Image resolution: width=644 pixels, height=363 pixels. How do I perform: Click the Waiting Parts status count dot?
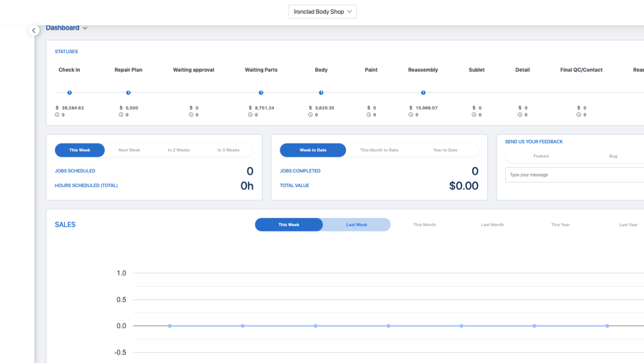(x=261, y=93)
